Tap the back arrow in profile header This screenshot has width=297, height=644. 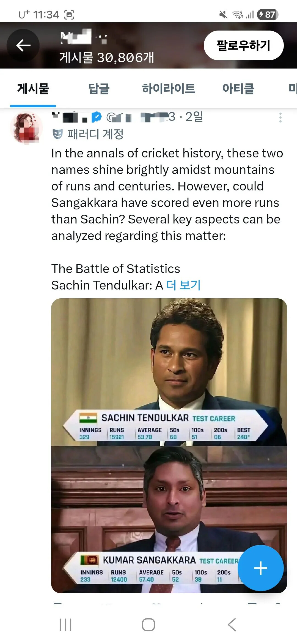[23, 45]
